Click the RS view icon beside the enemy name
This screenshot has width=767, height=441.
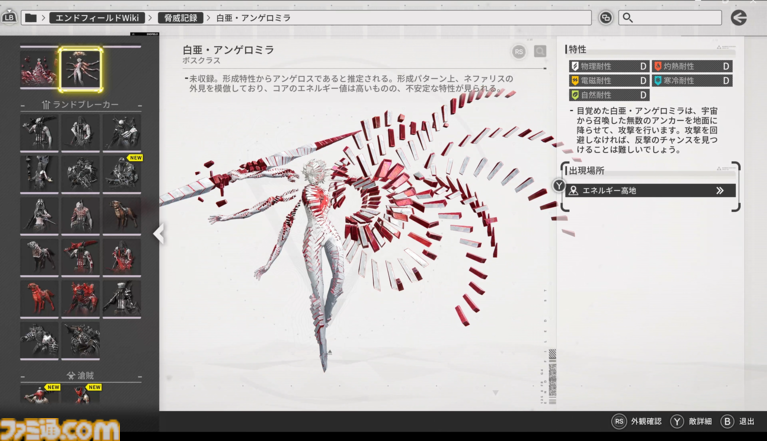coord(519,52)
